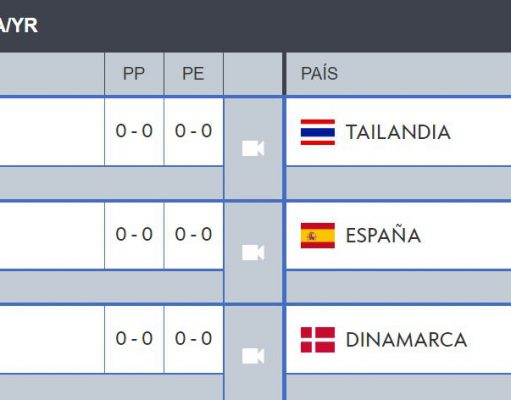Click the video camera icon in Tailandia row

pos(253,149)
